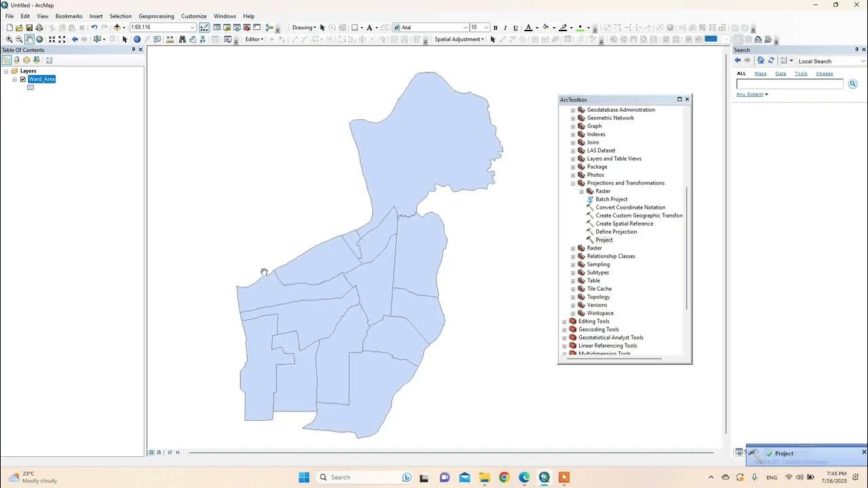Open the Geoprocessing menu
868x488 pixels.
pos(156,16)
